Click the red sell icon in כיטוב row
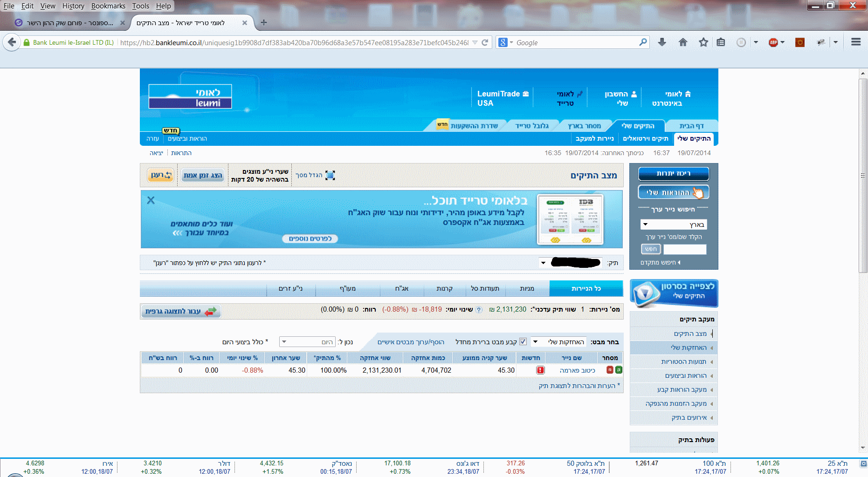868x477 pixels. click(610, 370)
